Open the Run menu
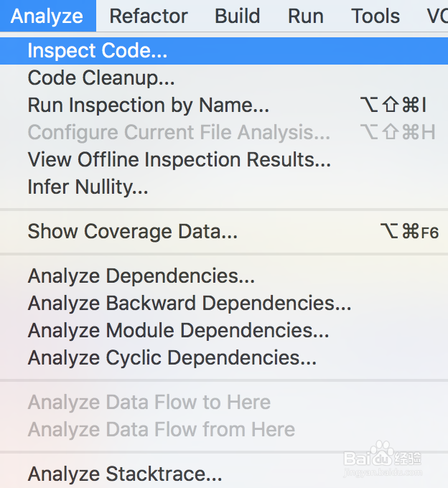Screen dimensions: 448x488 [x=306, y=16]
